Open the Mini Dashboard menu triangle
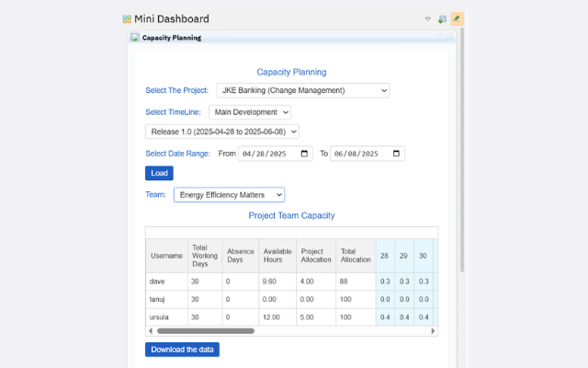The height and width of the screenshot is (368, 588). pos(427,18)
